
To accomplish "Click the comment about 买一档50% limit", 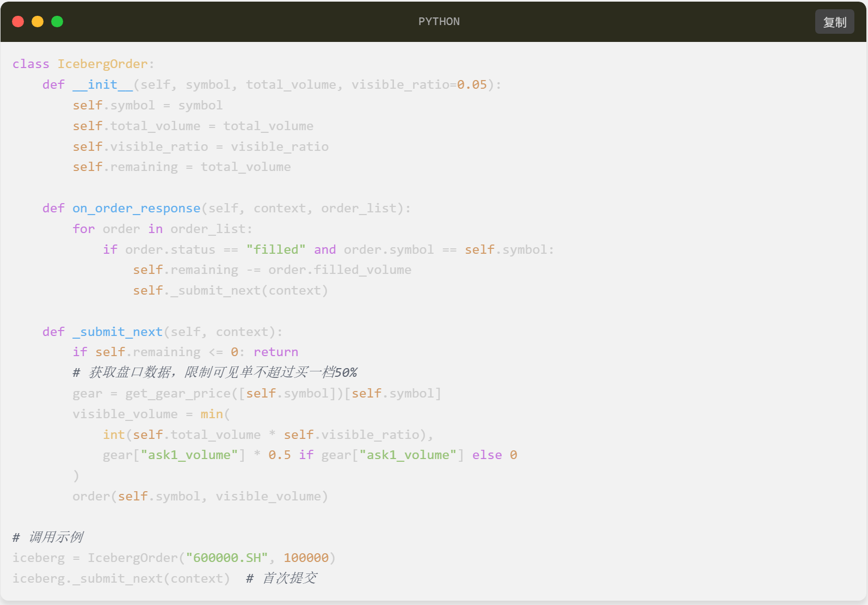I will (x=215, y=372).
